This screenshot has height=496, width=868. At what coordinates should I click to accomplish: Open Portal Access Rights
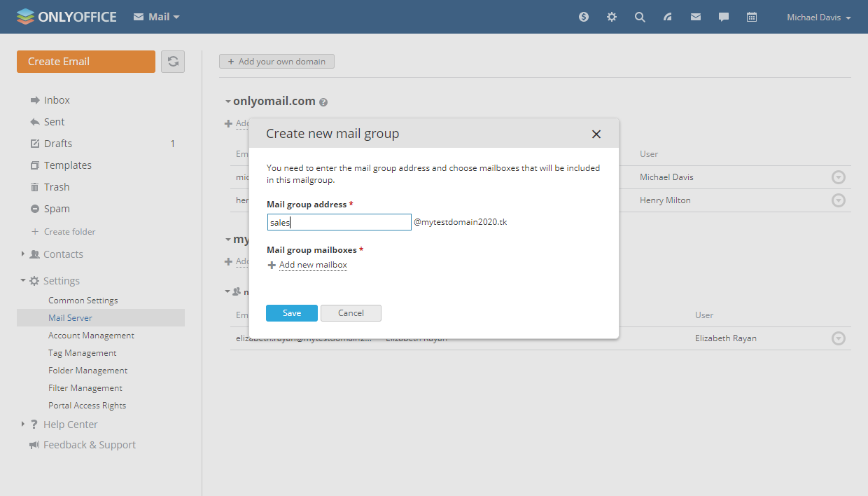87,406
